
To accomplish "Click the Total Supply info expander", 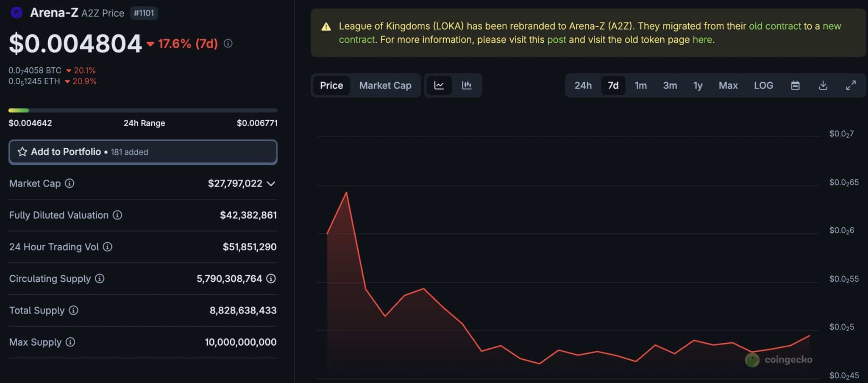I will coord(74,311).
